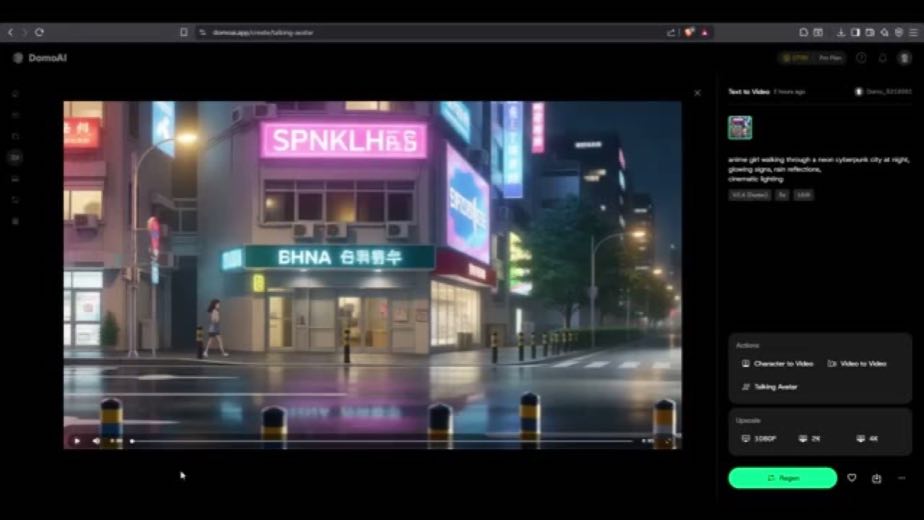The width and height of the screenshot is (924, 520).
Task: Toggle the browser sidebar panel icon
Action: [x=855, y=32]
